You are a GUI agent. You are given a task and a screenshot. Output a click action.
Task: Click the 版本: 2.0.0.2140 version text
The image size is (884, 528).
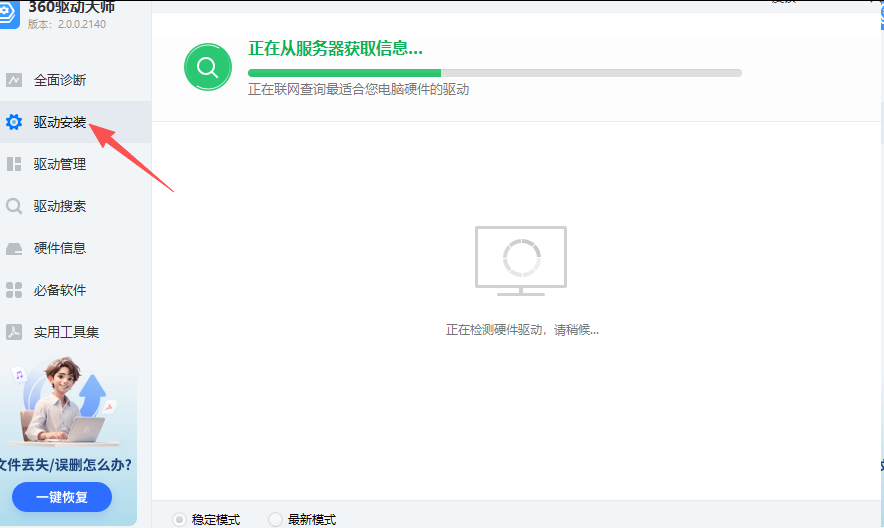(x=67, y=24)
